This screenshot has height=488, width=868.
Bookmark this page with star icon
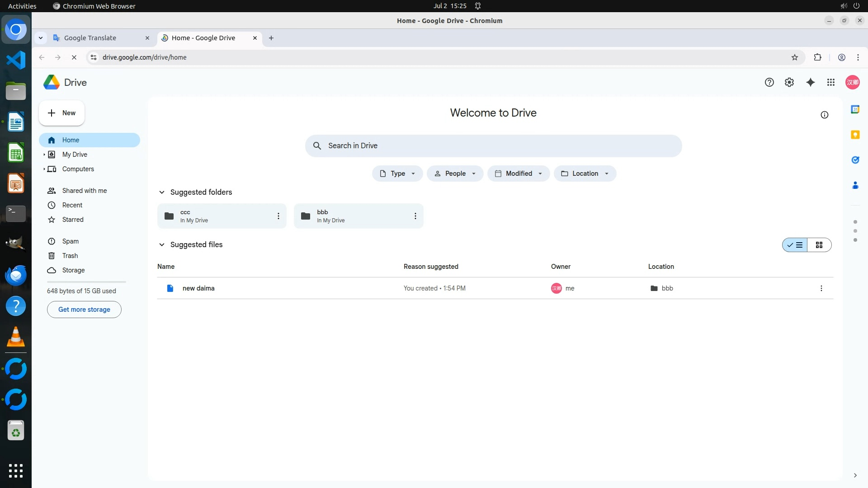pos(794,57)
